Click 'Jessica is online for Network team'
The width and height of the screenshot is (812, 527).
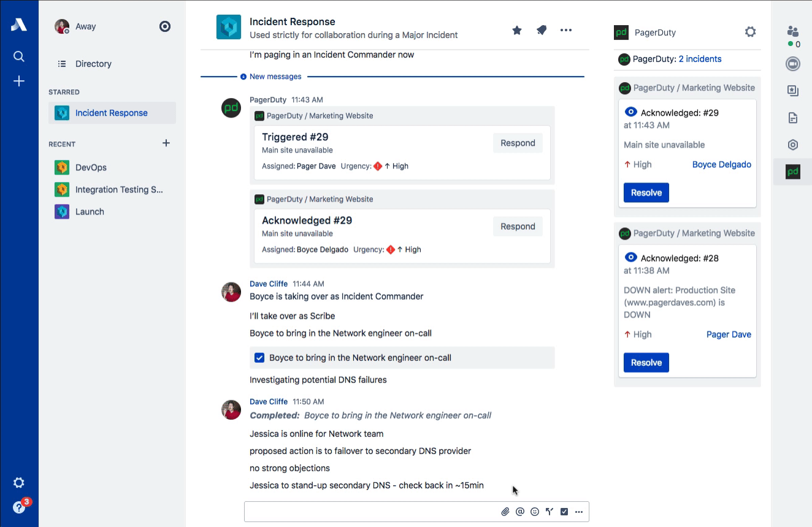[x=316, y=433]
